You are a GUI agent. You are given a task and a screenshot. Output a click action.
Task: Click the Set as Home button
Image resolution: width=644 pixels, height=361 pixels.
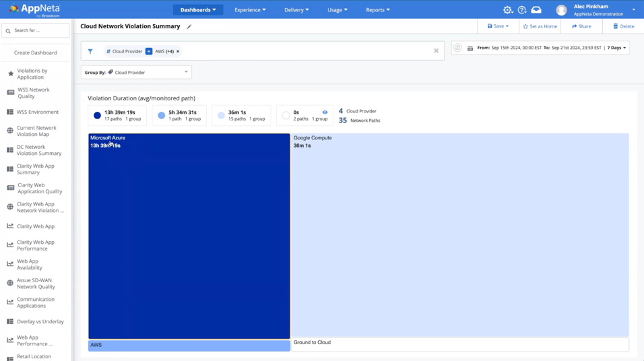tap(540, 26)
